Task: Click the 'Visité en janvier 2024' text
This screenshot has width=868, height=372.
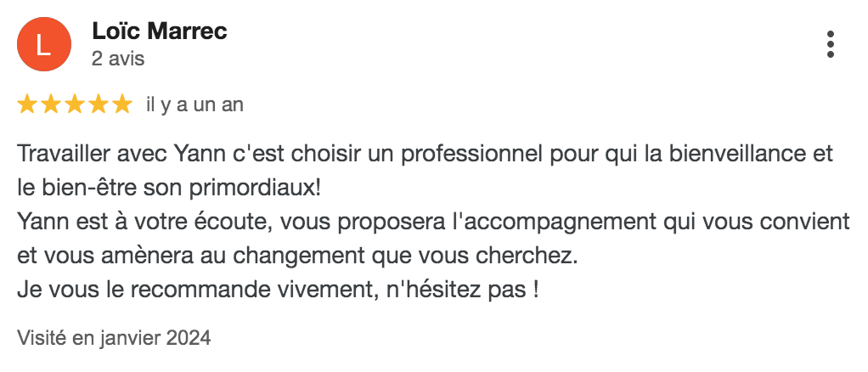Action: 114,338
